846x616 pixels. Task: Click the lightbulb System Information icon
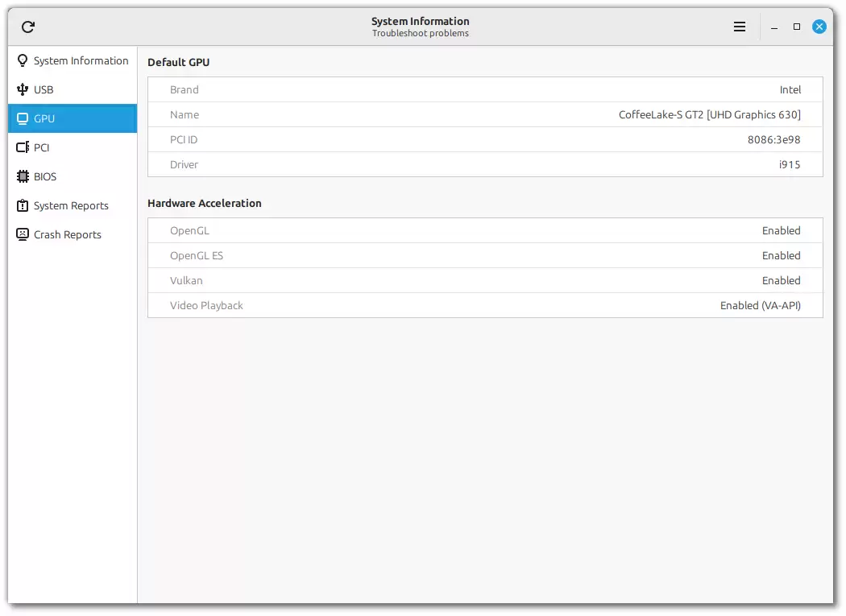click(x=23, y=60)
